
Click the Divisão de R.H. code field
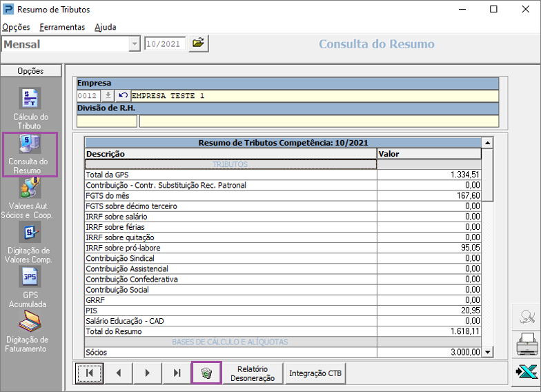tap(107, 121)
